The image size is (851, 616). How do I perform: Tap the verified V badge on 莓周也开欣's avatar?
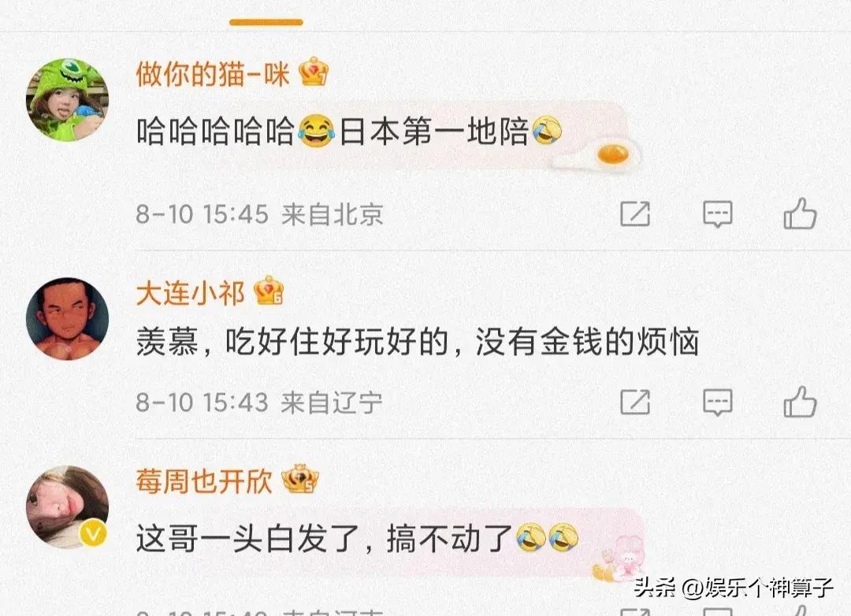coord(93,535)
